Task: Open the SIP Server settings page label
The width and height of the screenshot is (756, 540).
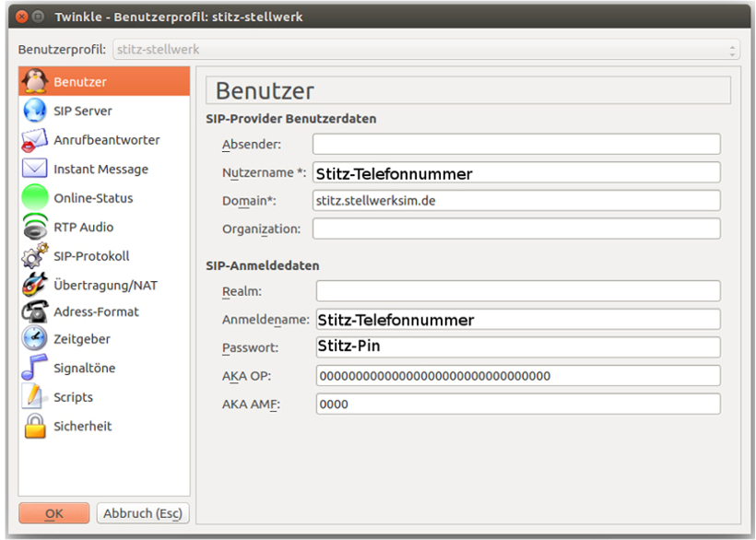Action: coord(82,111)
